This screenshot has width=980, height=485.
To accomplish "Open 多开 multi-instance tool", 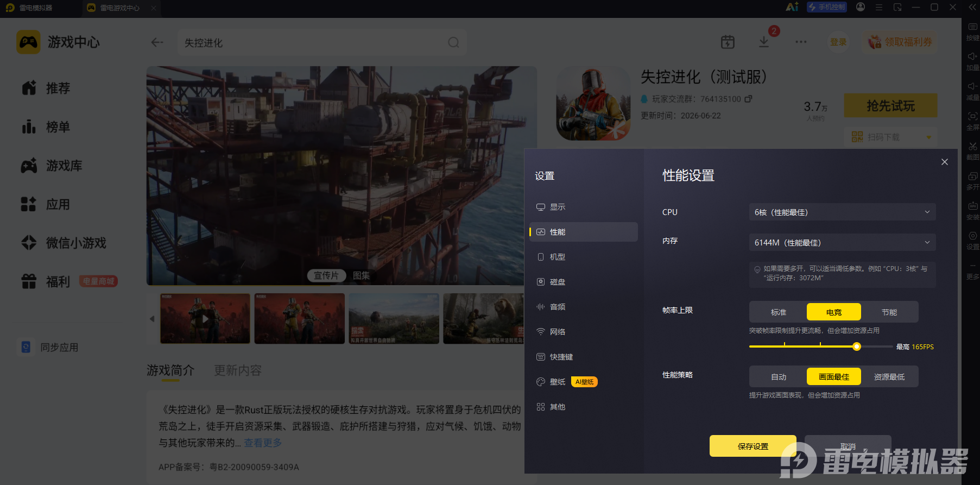I will [x=972, y=181].
